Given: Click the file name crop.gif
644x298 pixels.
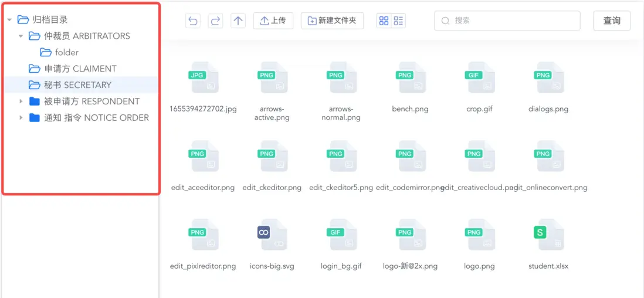Looking at the screenshot, I should point(479,109).
